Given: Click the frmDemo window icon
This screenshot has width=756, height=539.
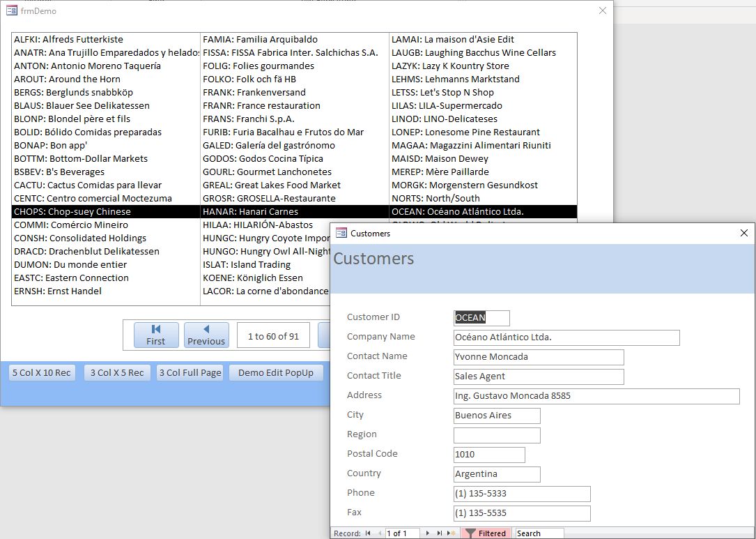Looking at the screenshot, I should point(12,10).
